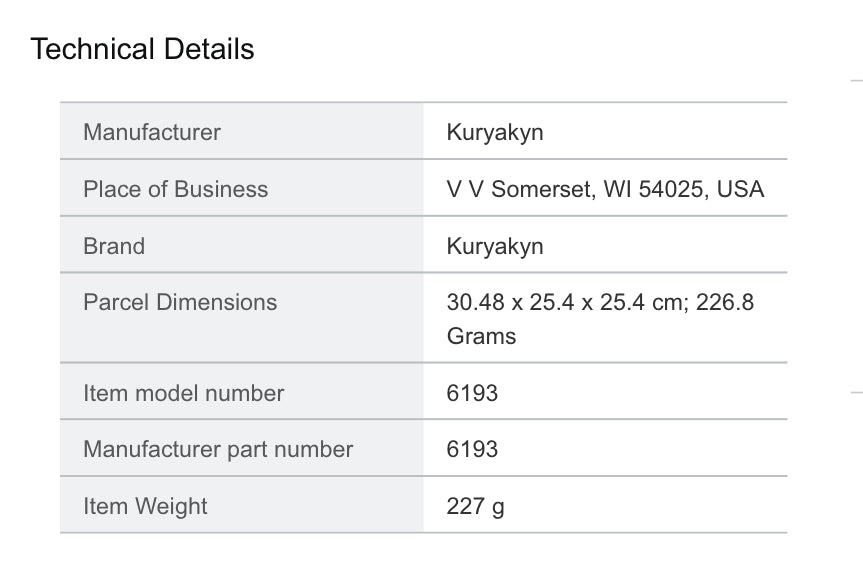Select the Parcel Dimensions label

click(180, 302)
